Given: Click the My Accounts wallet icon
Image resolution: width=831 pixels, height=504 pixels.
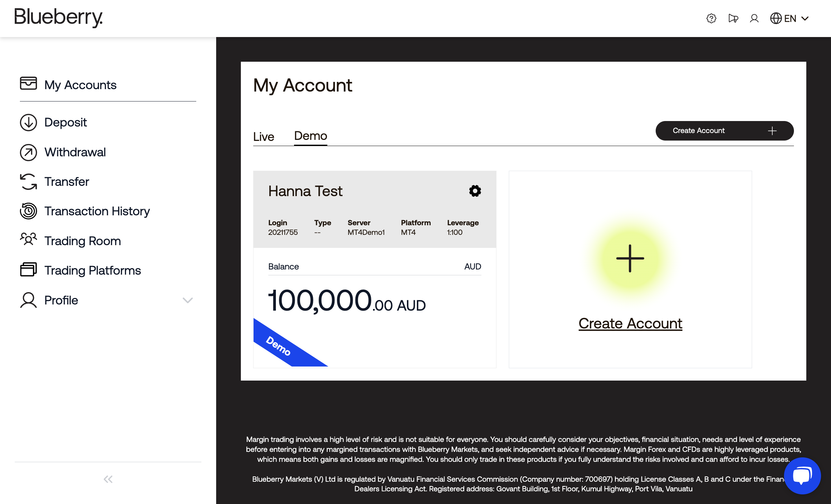Looking at the screenshot, I should [x=28, y=83].
